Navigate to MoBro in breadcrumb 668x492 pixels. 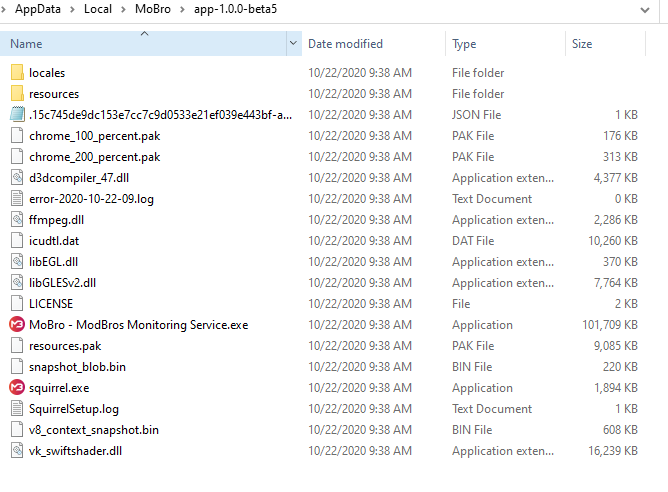coord(153,9)
